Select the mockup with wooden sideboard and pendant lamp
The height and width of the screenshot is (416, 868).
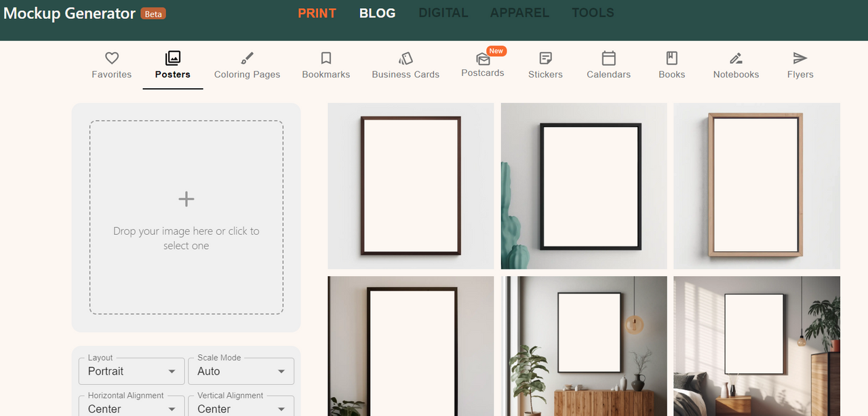coord(584,346)
